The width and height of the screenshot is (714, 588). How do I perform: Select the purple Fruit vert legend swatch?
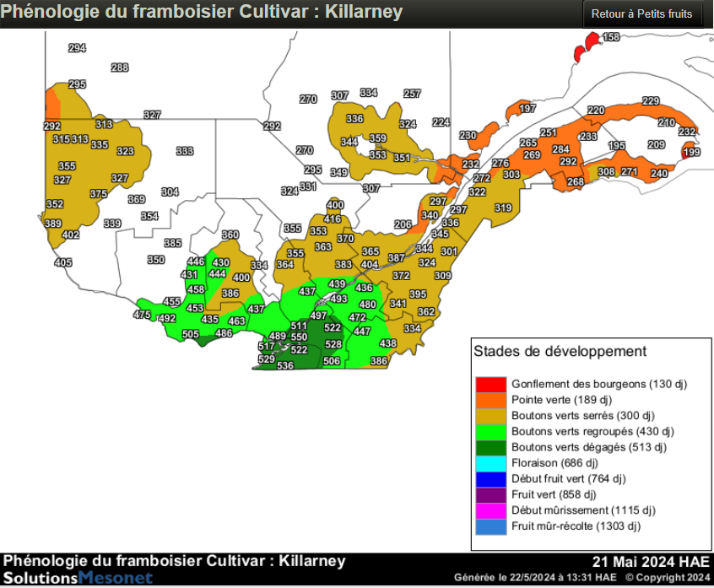pos(491,494)
